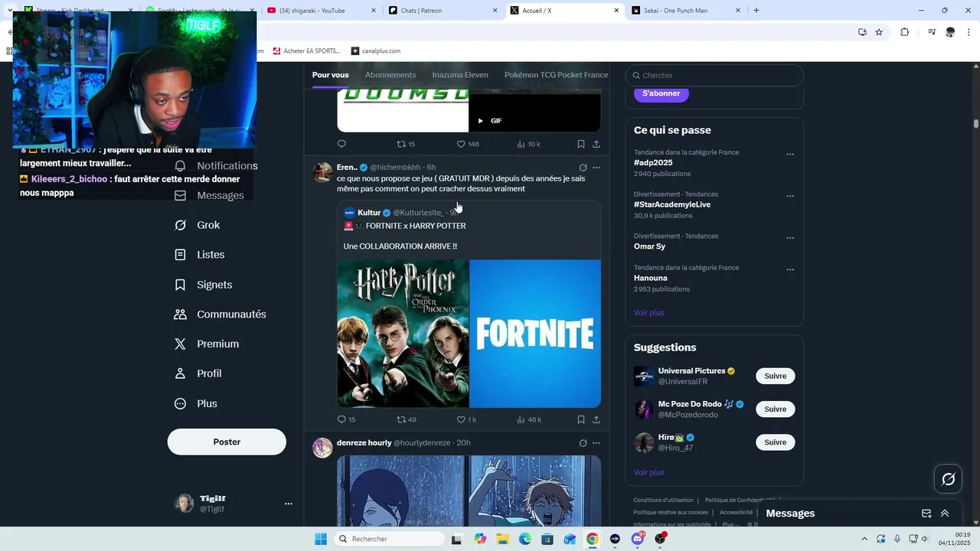Open Kultur's quoted post profile name

click(369, 213)
